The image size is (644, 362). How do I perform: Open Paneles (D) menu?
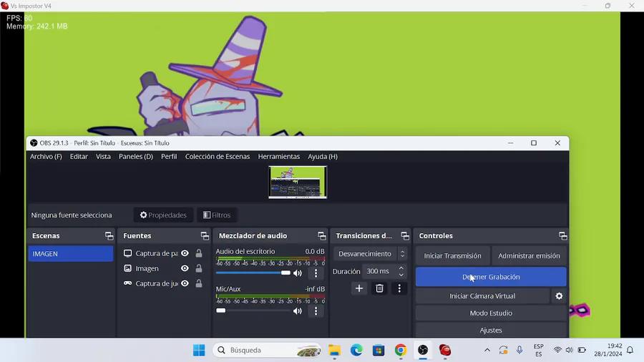point(136,157)
